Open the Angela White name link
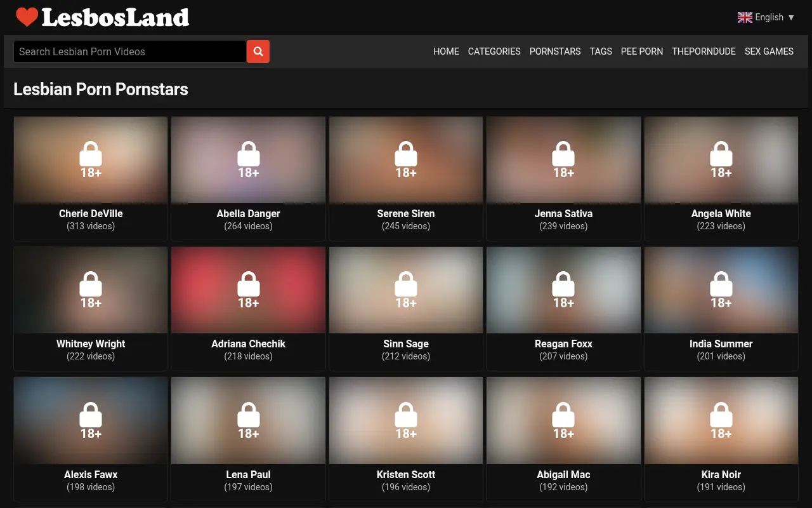Image resolution: width=812 pixels, height=508 pixels. coord(721,213)
